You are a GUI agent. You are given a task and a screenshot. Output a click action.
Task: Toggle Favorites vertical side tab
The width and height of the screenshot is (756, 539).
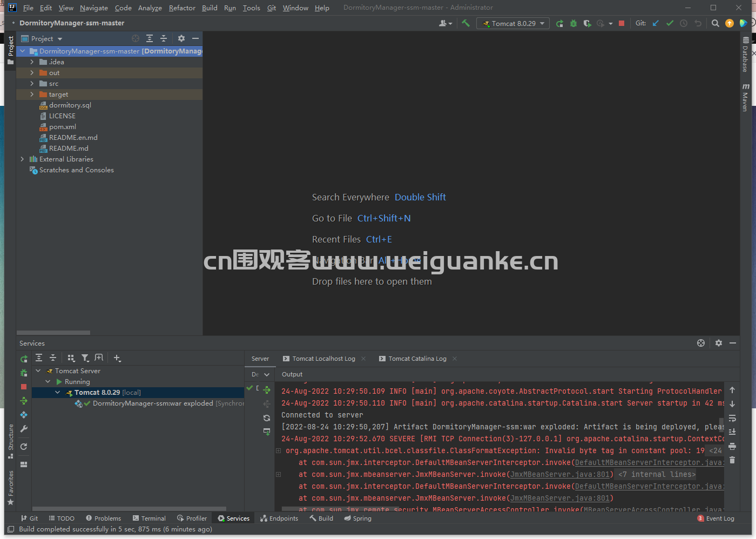tap(10, 488)
